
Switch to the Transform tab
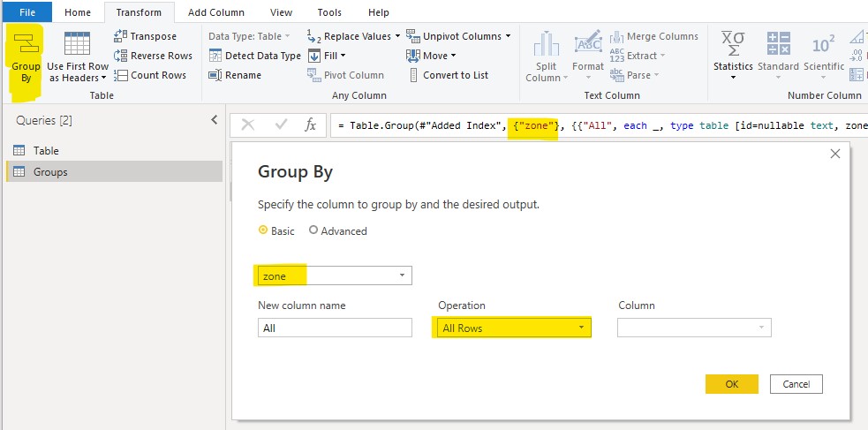coord(139,12)
